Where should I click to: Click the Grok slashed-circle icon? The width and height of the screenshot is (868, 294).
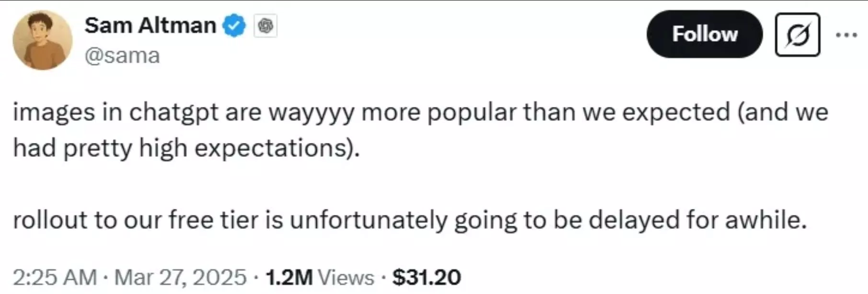[x=798, y=35]
